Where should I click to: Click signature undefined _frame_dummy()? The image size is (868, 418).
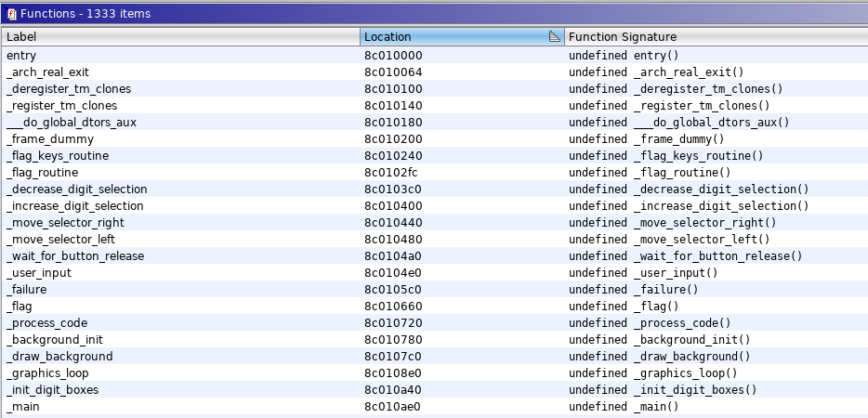pos(647,139)
